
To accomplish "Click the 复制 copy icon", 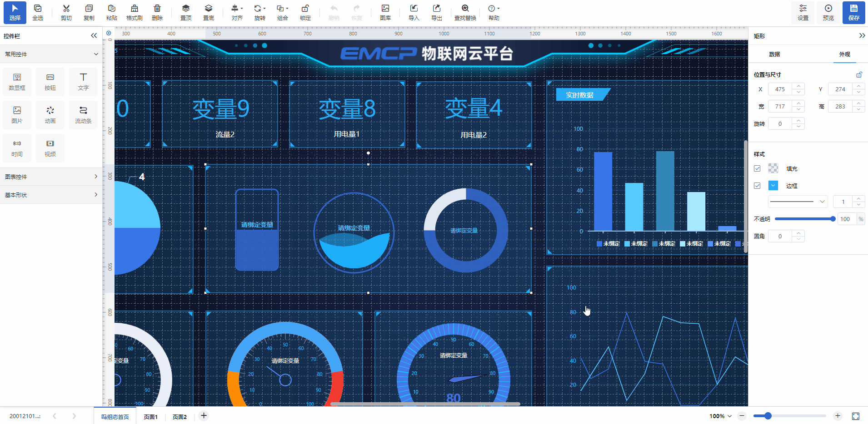I will click(89, 12).
